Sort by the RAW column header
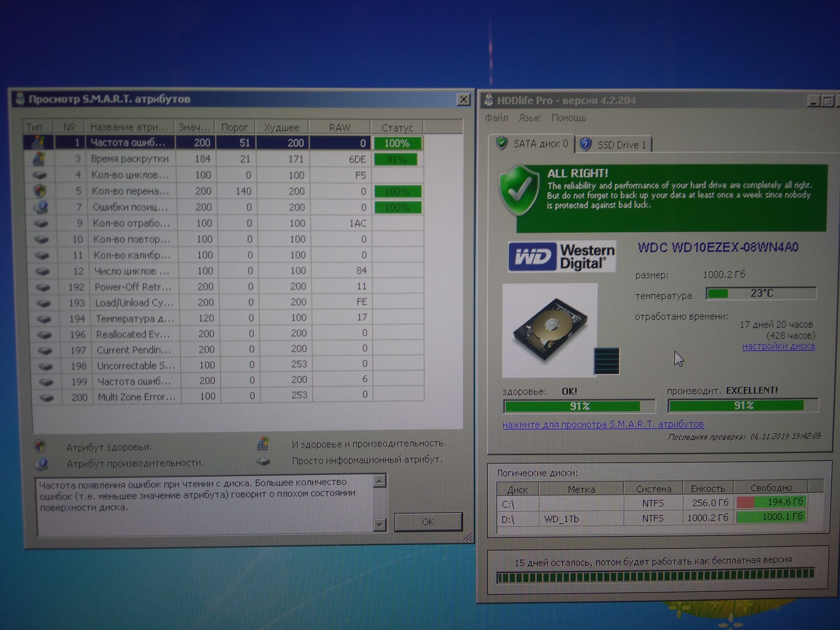This screenshot has height=630, width=840. (x=339, y=128)
